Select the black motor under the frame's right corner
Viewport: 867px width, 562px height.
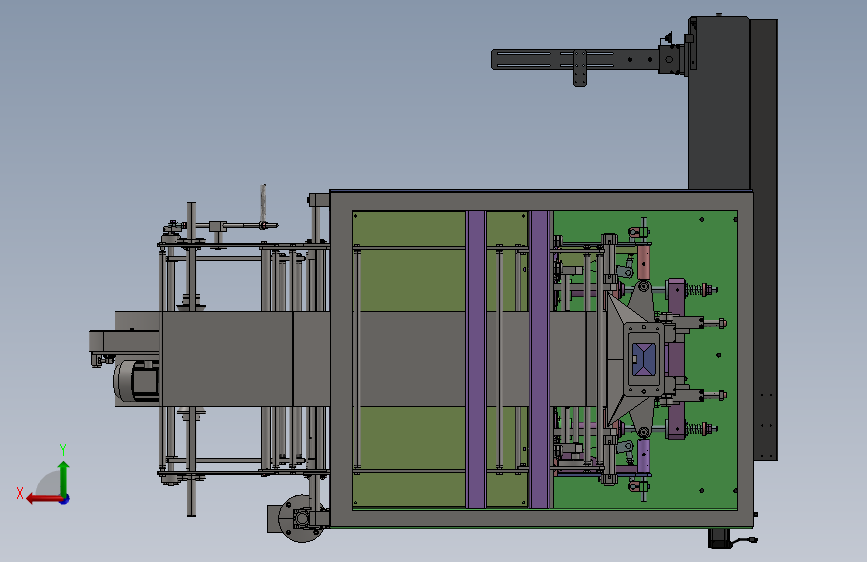(720, 539)
